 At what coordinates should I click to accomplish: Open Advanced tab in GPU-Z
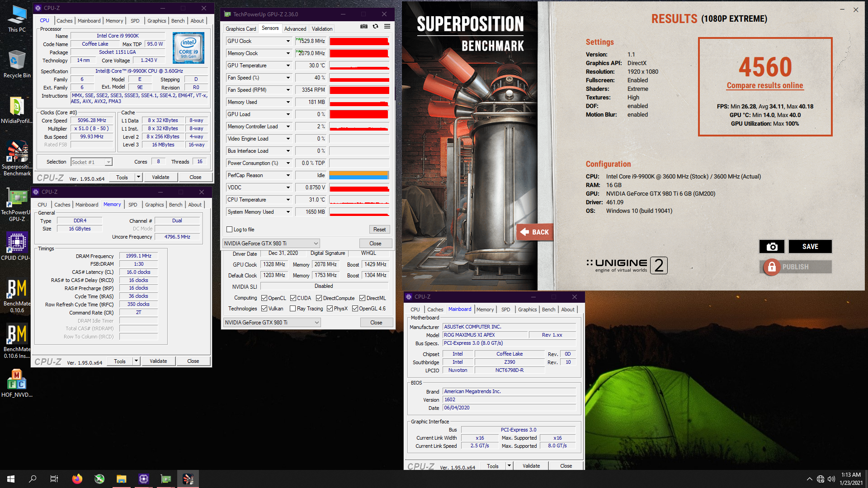click(x=295, y=29)
